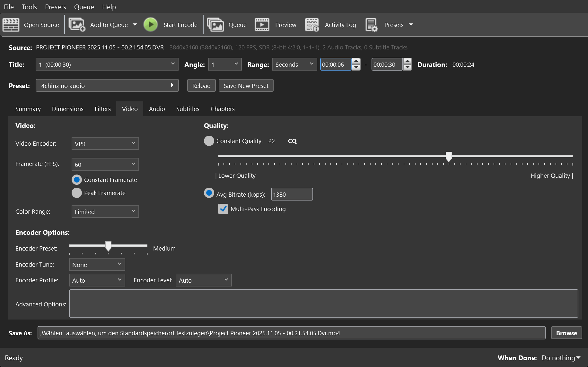Open the Presets menu in the menu bar
Image resolution: width=588 pixels, height=367 pixels.
(56, 7)
